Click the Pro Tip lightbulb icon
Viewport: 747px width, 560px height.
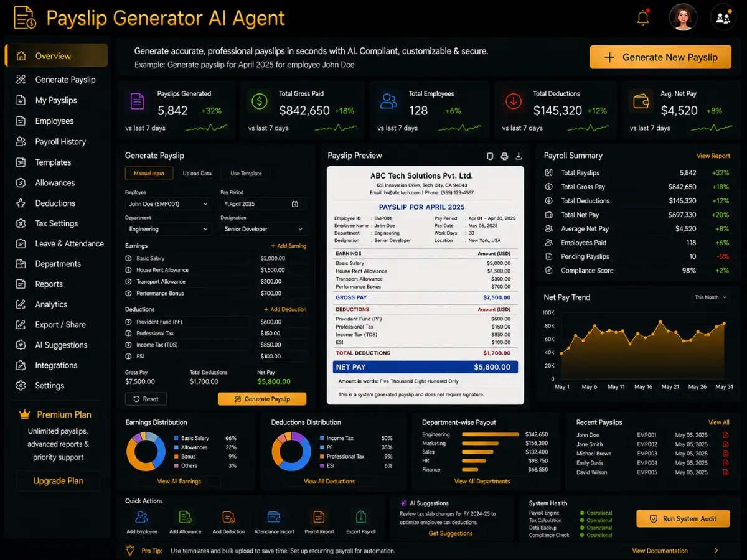(x=130, y=551)
